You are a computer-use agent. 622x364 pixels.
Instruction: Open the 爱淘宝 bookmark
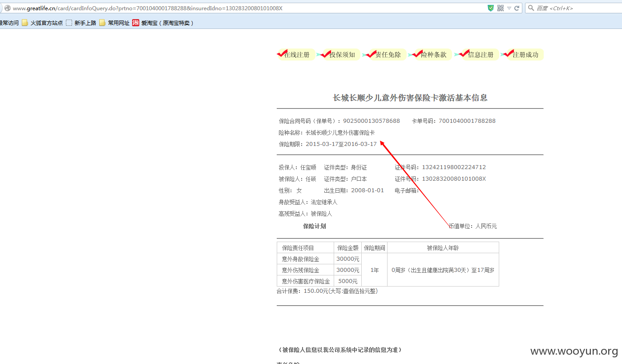click(x=163, y=23)
